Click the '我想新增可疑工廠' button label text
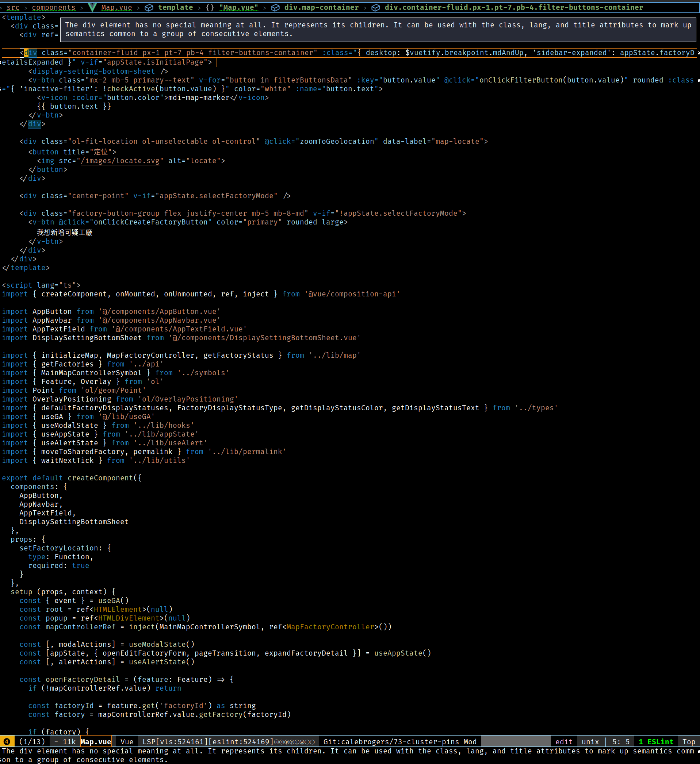700x764 pixels. pyautogui.click(x=65, y=232)
